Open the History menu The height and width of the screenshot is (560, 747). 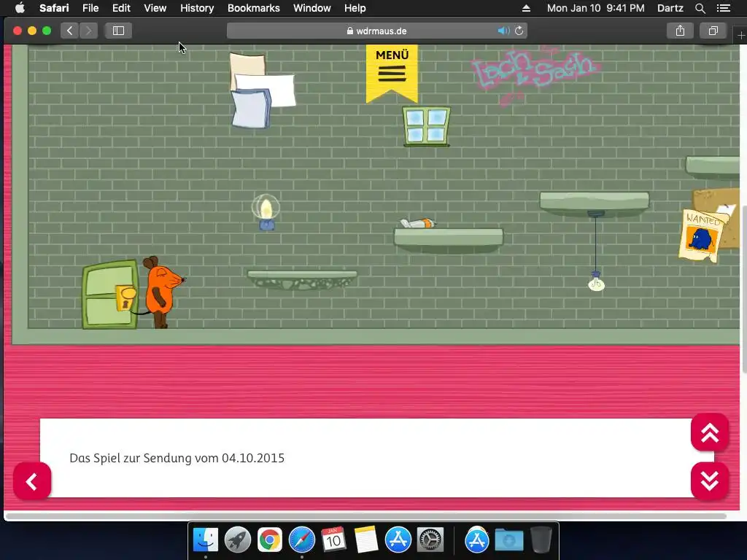tap(197, 8)
